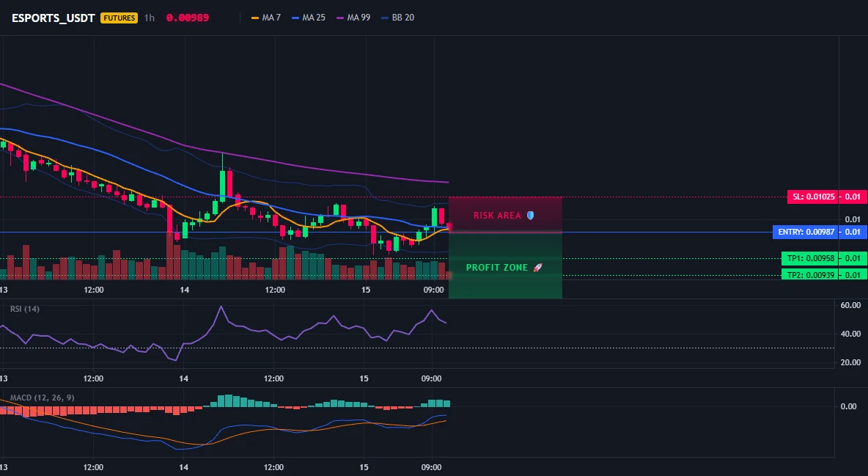This screenshot has width=868, height=476.
Task: Click the rocket icon beside PROFIT ZONE
Action: coord(537,268)
